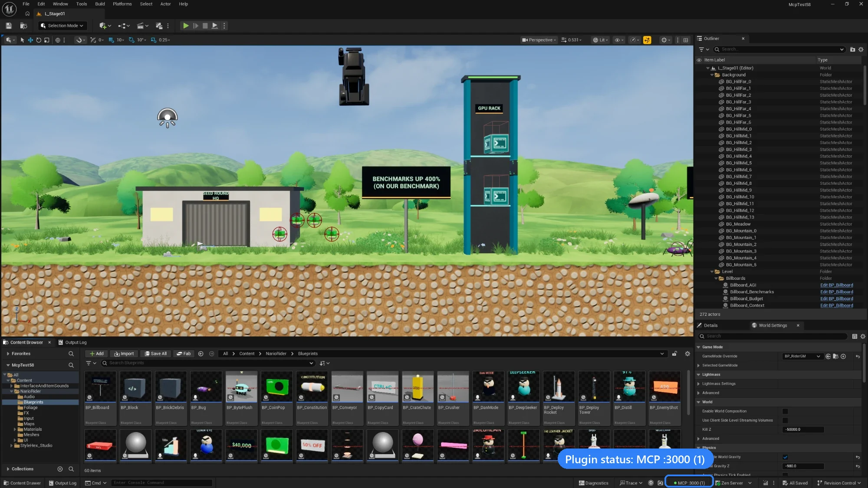This screenshot has height=488, width=868.
Task: Reset GameMode Override to default arrow
Action: click(x=858, y=356)
